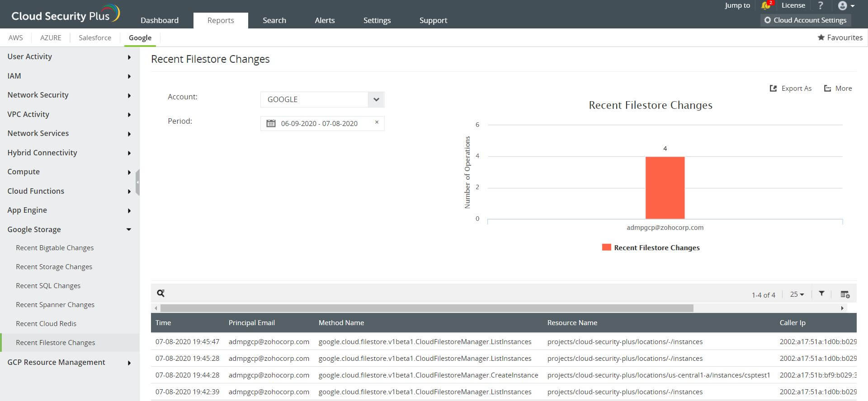Open the More options button
Image resolution: width=868 pixels, height=401 pixels.
(838, 89)
